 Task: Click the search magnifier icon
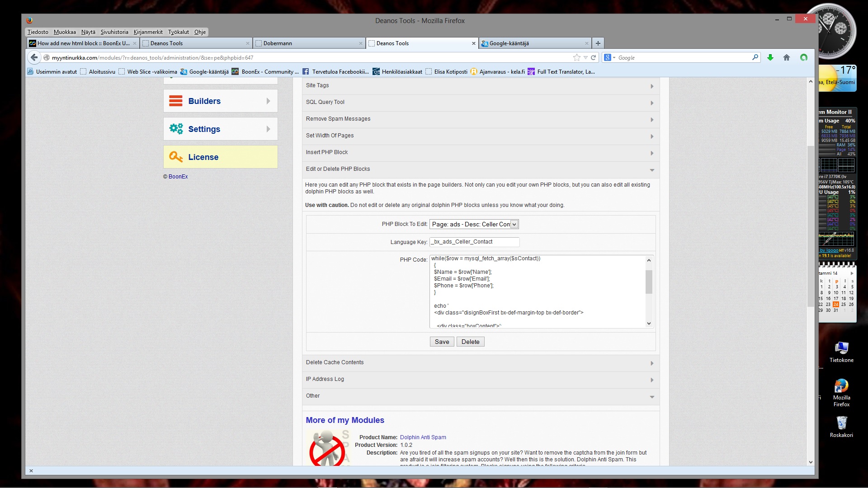click(x=755, y=57)
